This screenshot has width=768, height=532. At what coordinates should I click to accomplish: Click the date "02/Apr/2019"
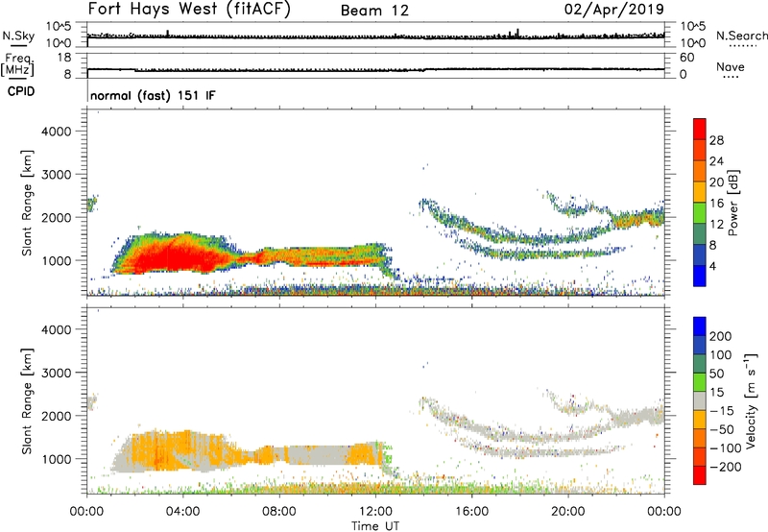coord(614,10)
